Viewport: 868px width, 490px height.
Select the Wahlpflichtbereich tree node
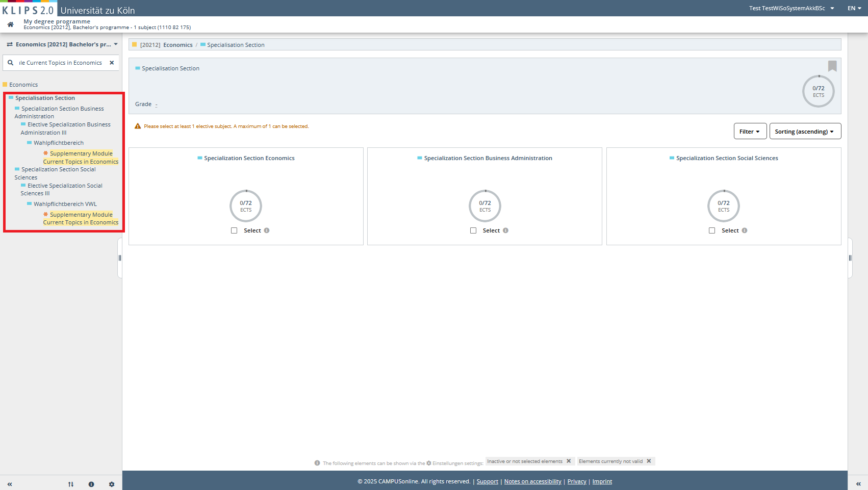tap(59, 143)
